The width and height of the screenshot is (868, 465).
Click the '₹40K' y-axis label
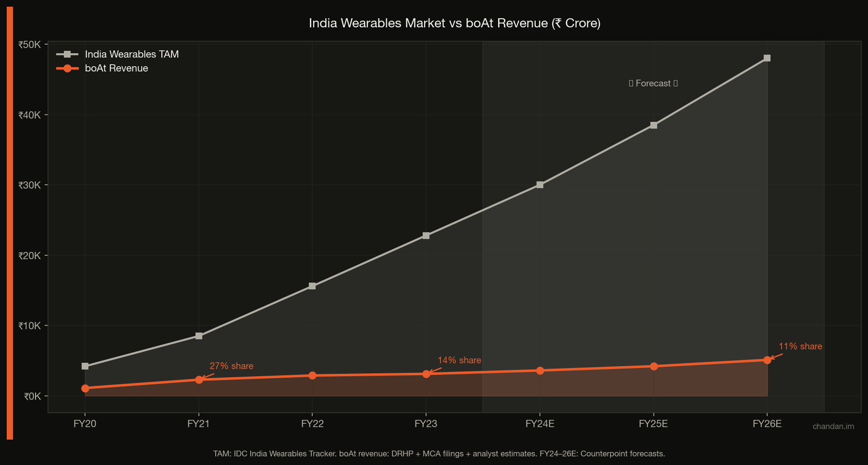[30, 115]
